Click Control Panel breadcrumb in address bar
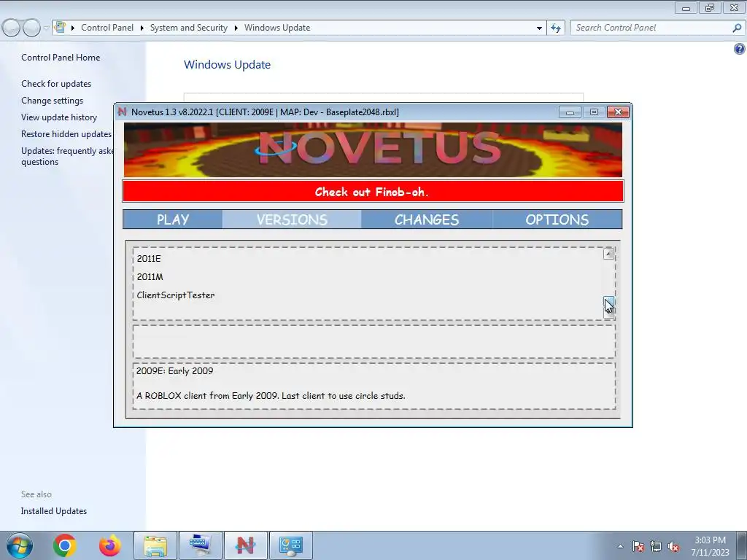Image resolution: width=747 pixels, height=560 pixels. point(107,28)
